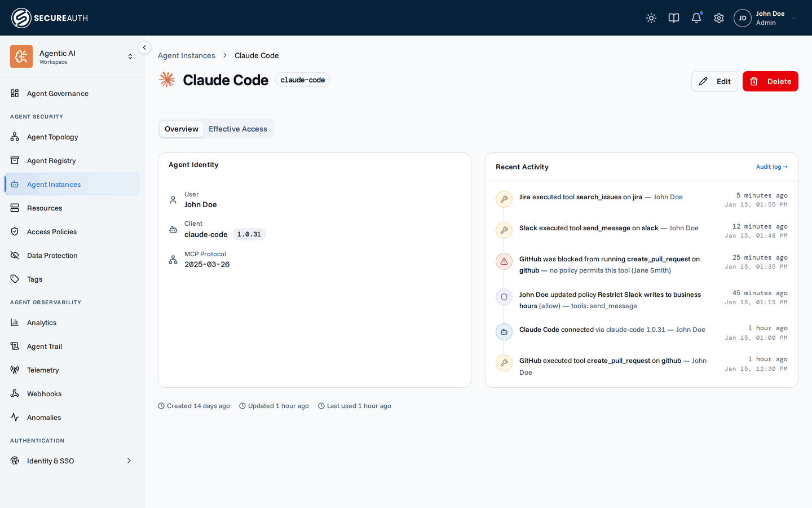812x508 pixels.
Task: Go to Agent Instances breadcrumb
Action: pos(187,55)
